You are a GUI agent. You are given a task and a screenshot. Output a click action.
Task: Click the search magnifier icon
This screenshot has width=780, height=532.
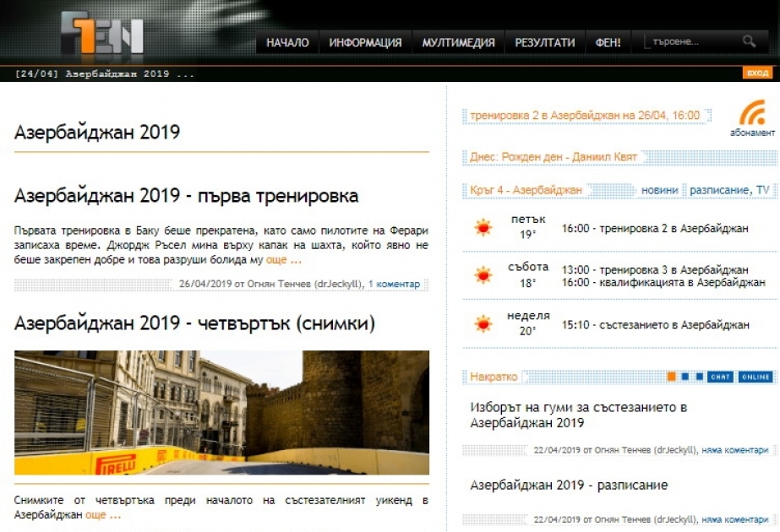click(750, 41)
